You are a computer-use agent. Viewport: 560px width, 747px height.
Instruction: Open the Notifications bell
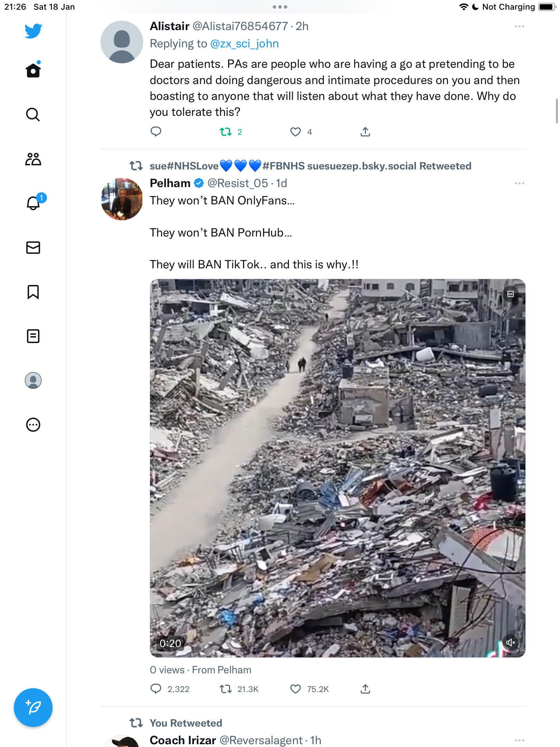(x=33, y=202)
